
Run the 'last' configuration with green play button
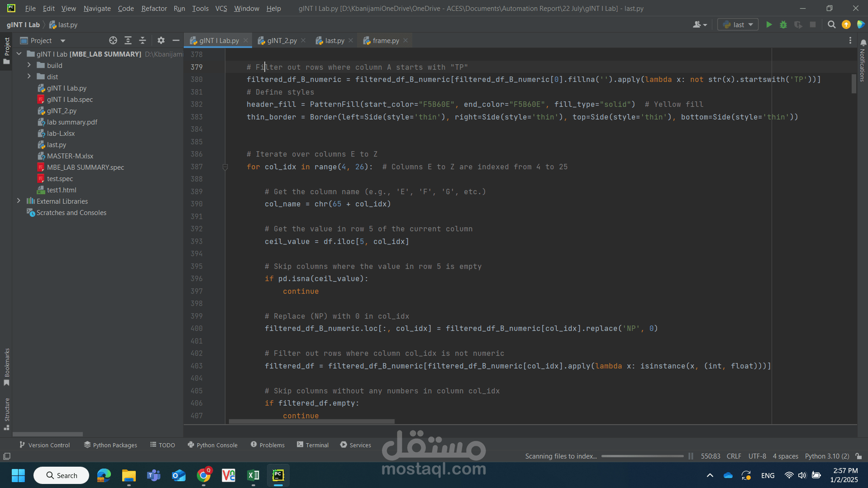(769, 24)
